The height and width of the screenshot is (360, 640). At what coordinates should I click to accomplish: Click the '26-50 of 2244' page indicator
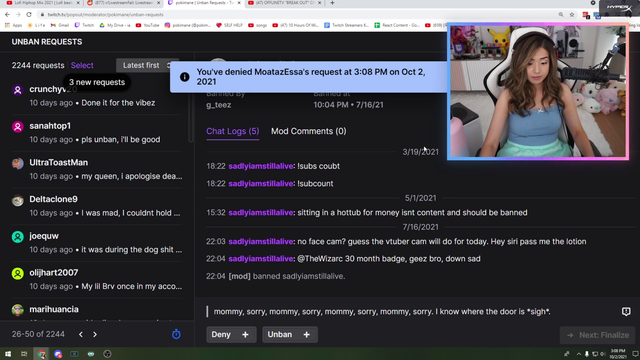[38, 334]
